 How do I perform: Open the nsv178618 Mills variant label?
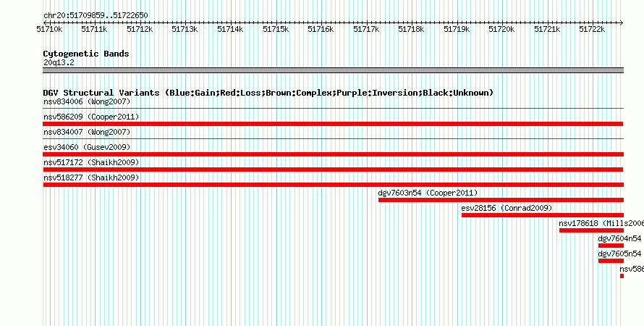click(x=601, y=223)
